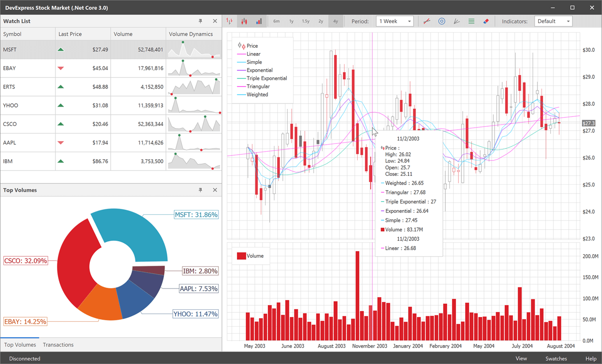
Task: Open the View menu in status bar
Action: click(x=521, y=359)
